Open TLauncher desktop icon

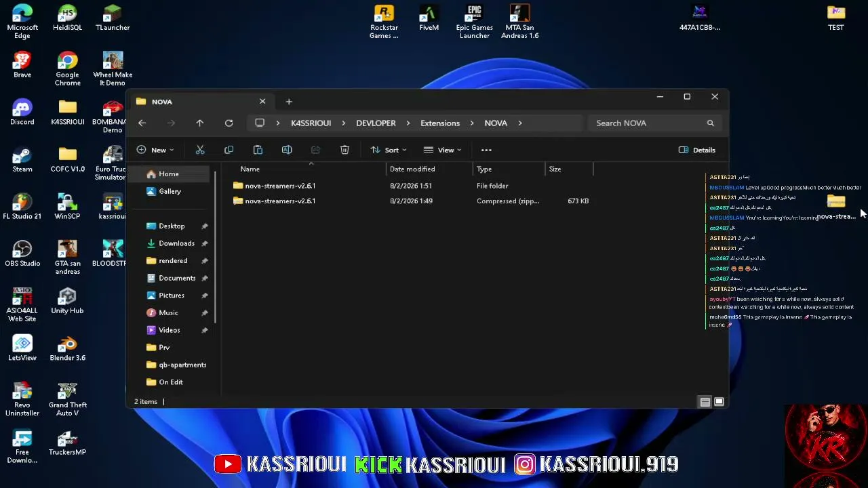coord(113,19)
